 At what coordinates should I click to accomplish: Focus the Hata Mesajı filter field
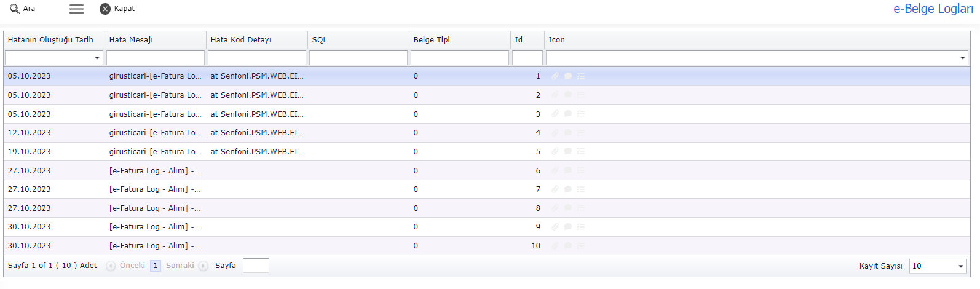156,58
